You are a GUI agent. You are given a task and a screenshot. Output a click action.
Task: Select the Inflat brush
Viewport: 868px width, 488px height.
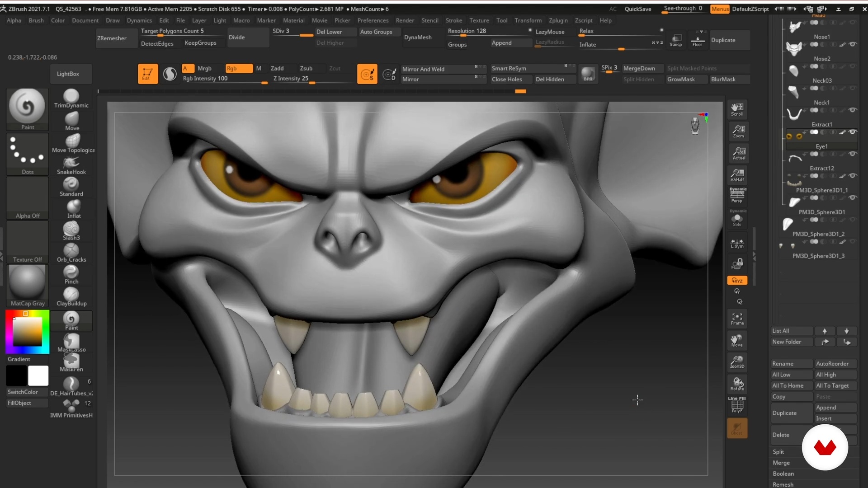pos(71,209)
